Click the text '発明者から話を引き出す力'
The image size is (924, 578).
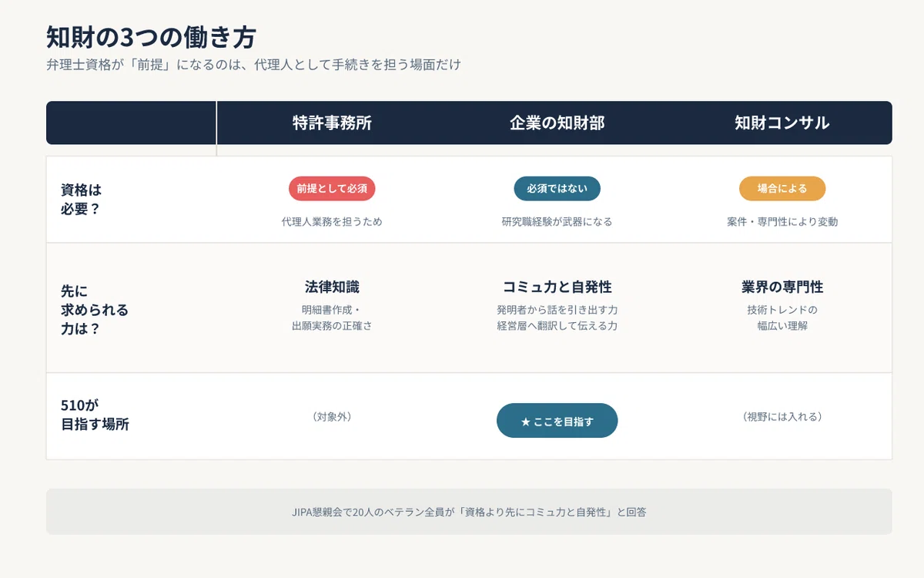557,310
